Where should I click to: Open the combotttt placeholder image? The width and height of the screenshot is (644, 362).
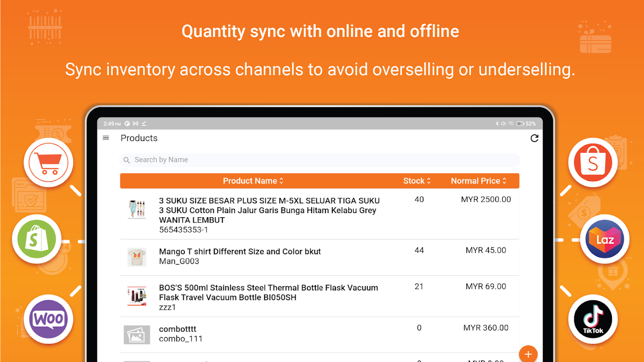point(137,335)
